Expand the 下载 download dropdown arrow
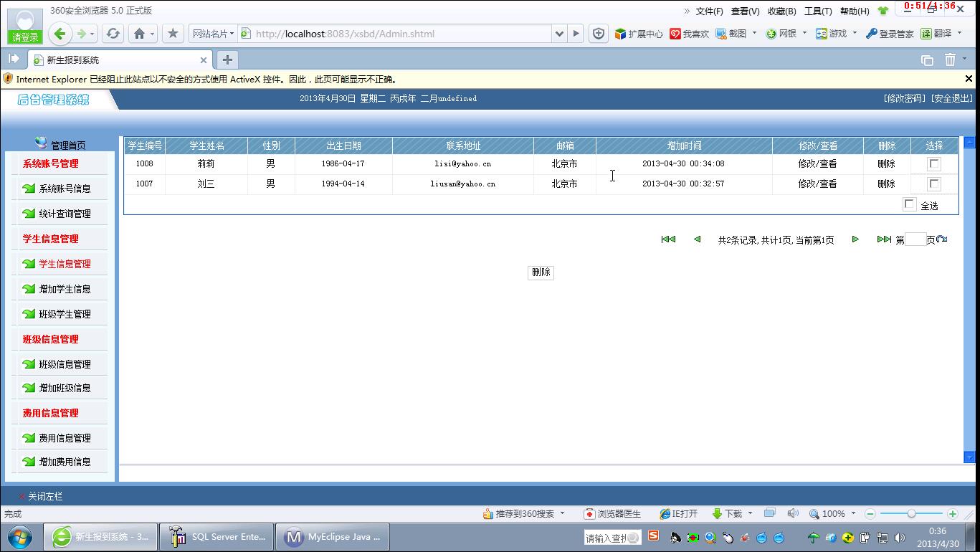The image size is (980, 552). click(750, 513)
